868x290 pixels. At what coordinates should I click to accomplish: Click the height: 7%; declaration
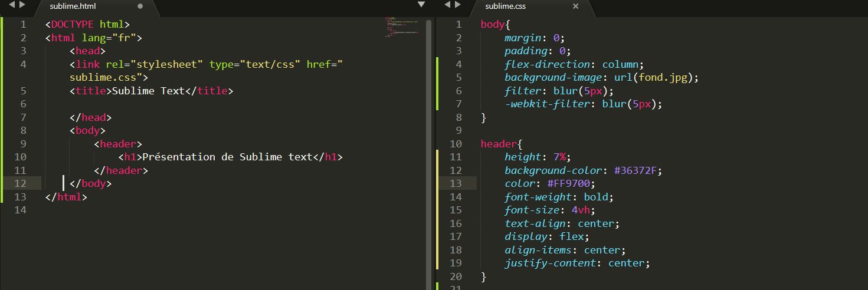pos(538,157)
